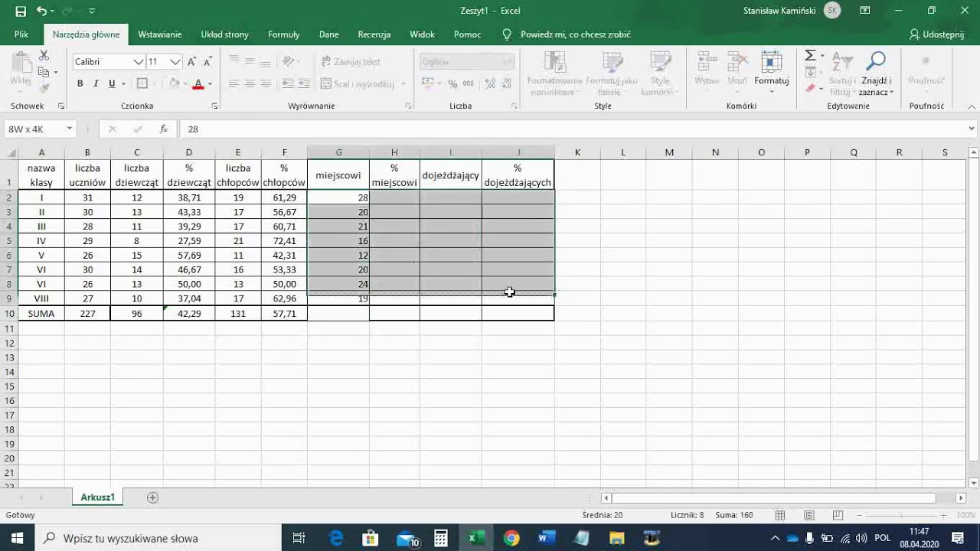The height and width of the screenshot is (551, 980).
Task: Save the workbook with the floppy disk icon
Action: [21, 11]
